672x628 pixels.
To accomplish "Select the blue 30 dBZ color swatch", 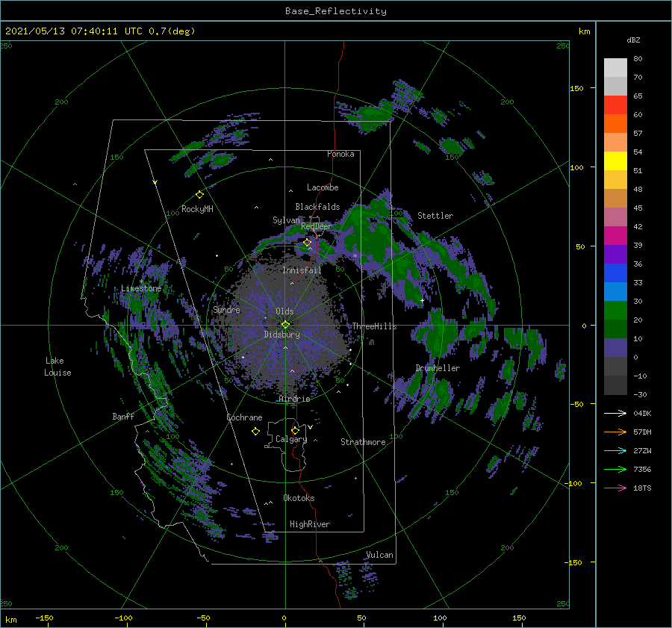I will [x=615, y=291].
